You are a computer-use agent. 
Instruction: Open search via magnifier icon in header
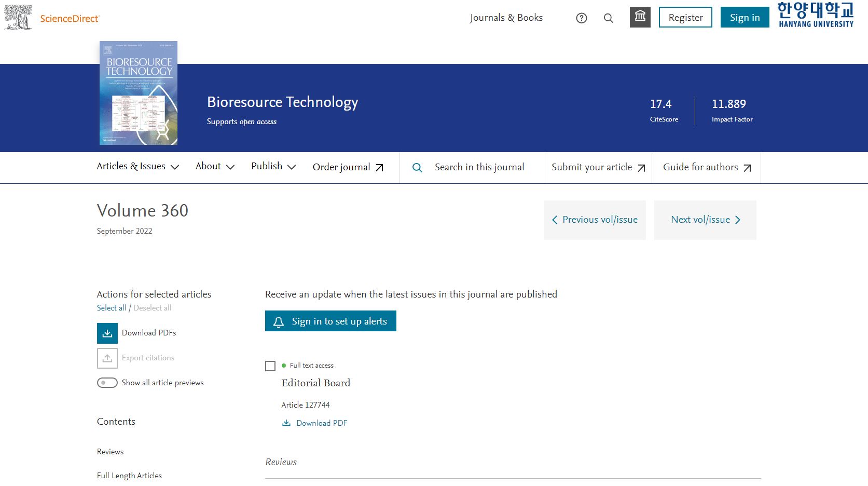(608, 18)
